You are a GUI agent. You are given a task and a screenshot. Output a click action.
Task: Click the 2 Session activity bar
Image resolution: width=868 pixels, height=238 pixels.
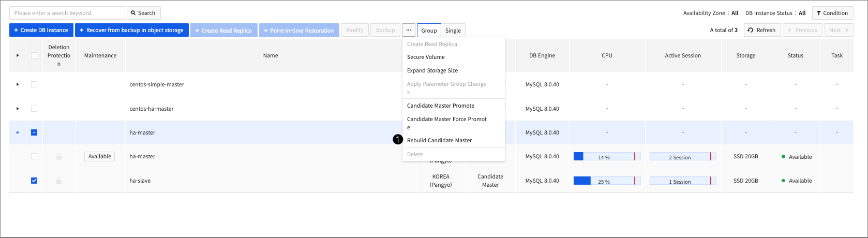683,157
